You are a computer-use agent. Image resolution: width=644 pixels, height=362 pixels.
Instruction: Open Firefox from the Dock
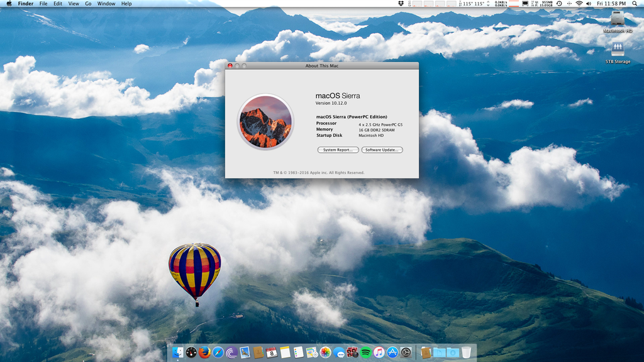pyautogui.click(x=204, y=352)
